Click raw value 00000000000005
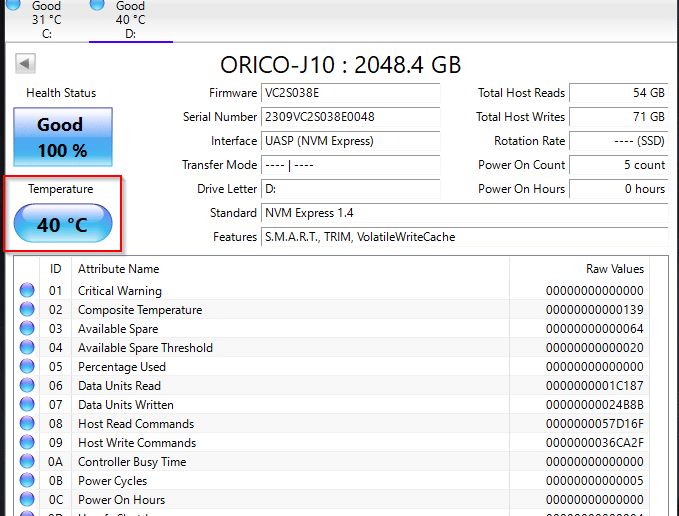The width and height of the screenshot is (679, 516). tap(595, 481)
